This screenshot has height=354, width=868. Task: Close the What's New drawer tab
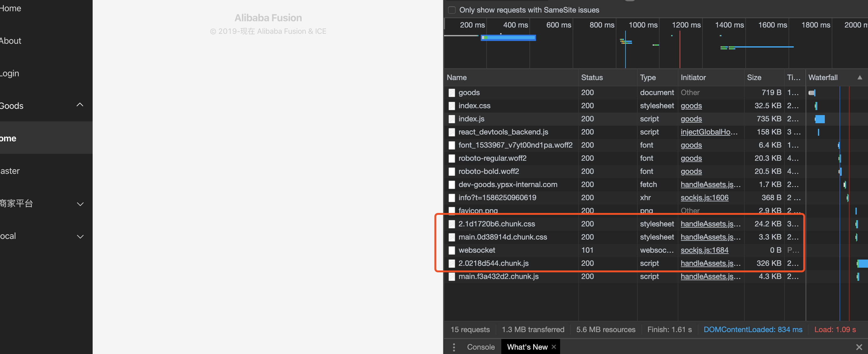coord(554,346)
